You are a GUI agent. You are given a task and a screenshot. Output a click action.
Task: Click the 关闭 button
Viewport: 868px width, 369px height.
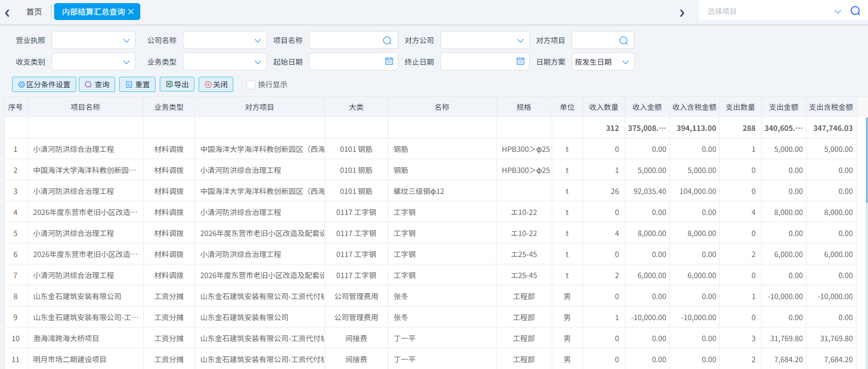(x=216, y=85)
